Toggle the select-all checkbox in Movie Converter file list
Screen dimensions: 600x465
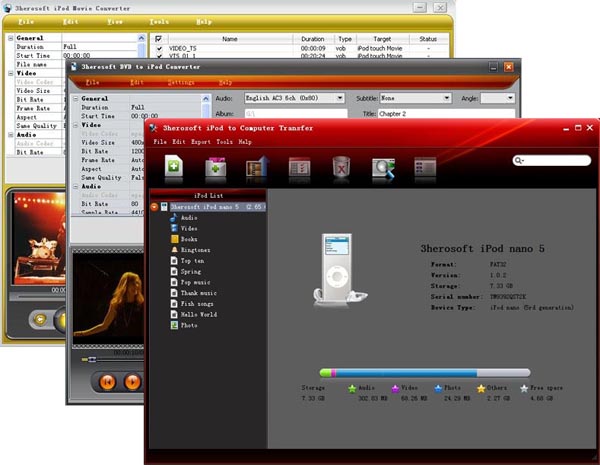pos(158,39)
